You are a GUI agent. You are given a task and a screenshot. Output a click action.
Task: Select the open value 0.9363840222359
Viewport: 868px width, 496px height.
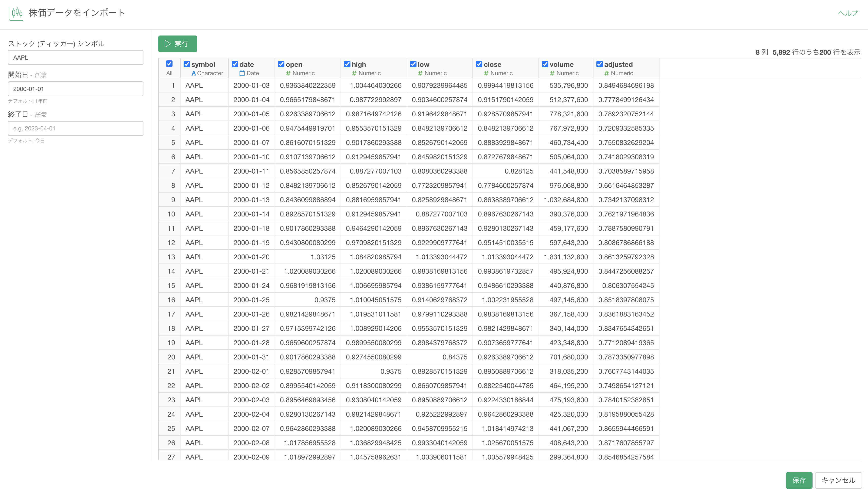click(308, 86)
